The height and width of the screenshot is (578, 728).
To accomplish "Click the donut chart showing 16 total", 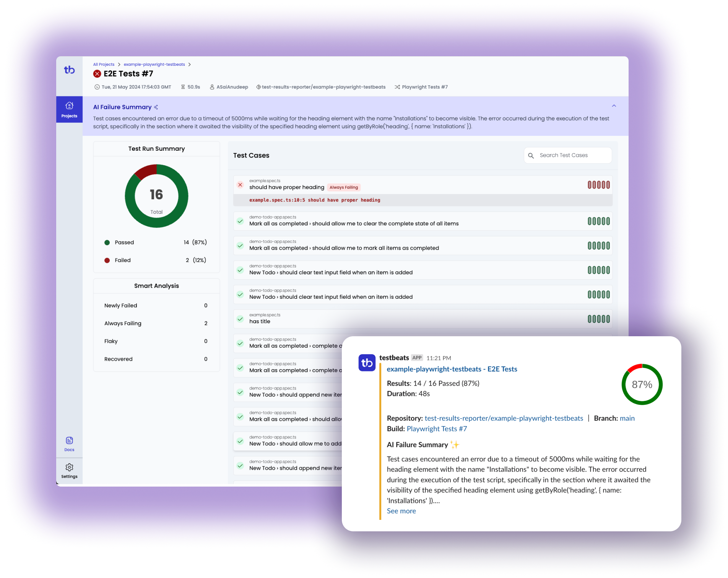I will (156, 196).
